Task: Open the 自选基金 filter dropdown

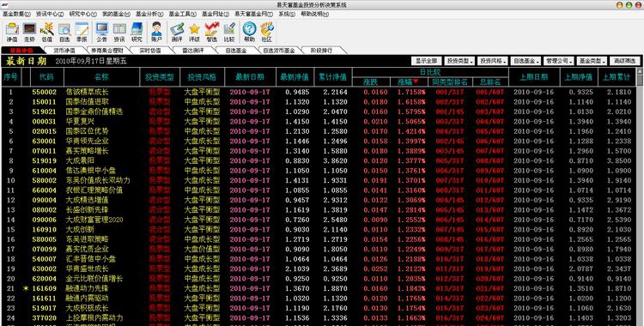Action: [x=526, y=61]
